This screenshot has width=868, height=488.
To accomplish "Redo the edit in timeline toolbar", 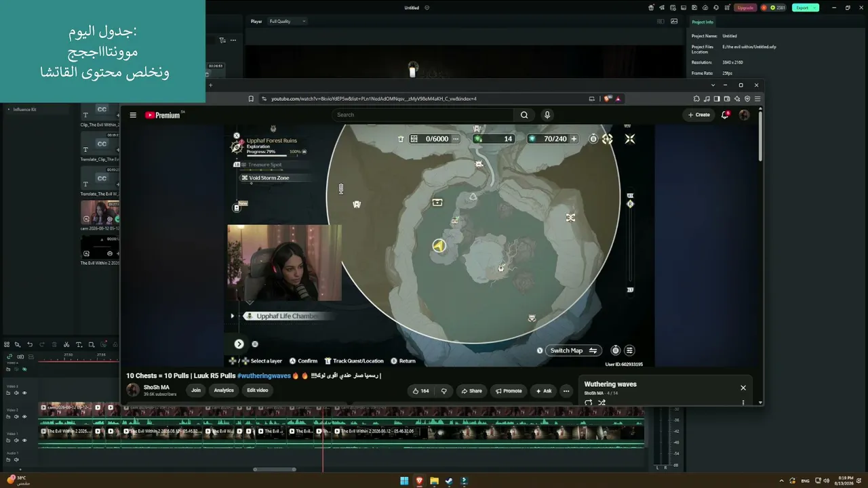I will pos(42,345).
